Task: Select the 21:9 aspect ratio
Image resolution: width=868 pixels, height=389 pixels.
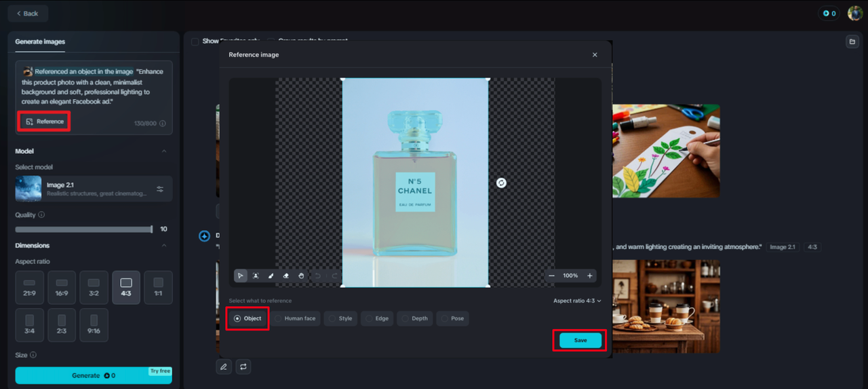Action: tap(30, 288)
